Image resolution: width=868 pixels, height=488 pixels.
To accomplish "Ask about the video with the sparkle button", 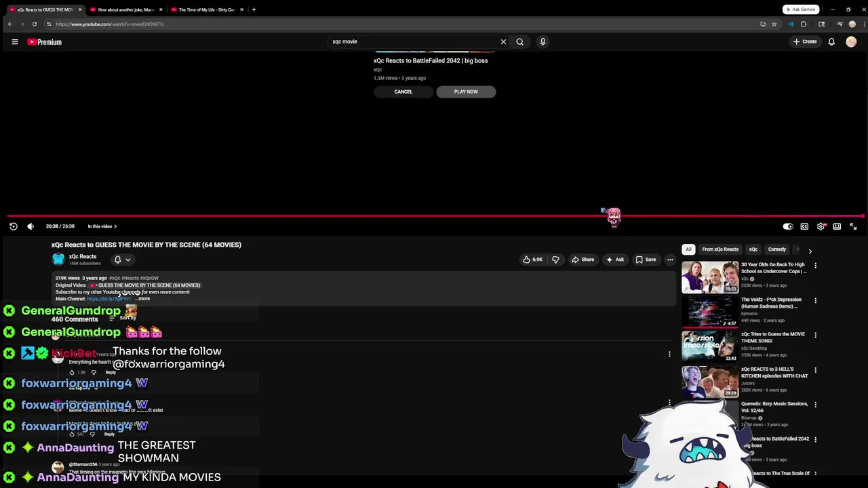I will click(615, 260).
